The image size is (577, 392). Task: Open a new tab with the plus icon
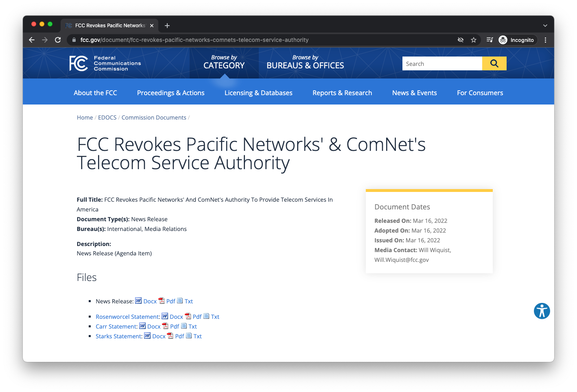click(167, 26)
